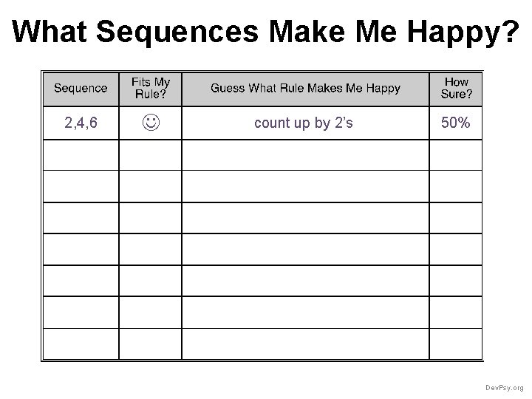Screen dimensions: 532x399
Task: Click the last row's rule guess cell
Action: (305, 344)
